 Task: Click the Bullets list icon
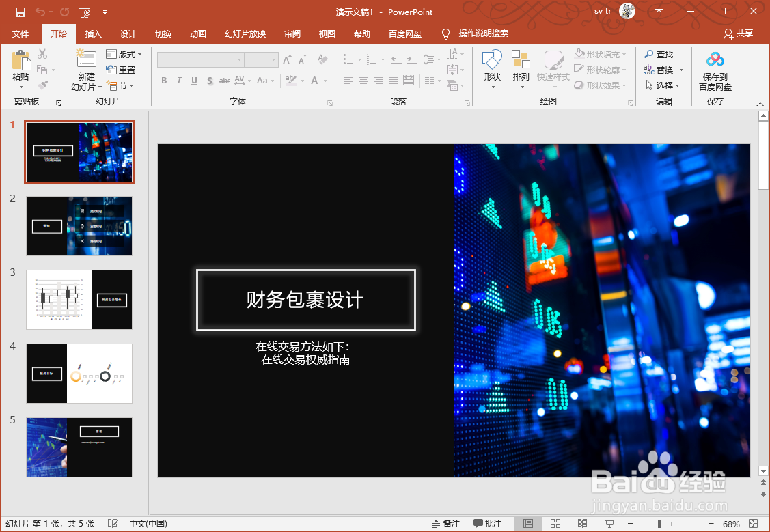348,59
